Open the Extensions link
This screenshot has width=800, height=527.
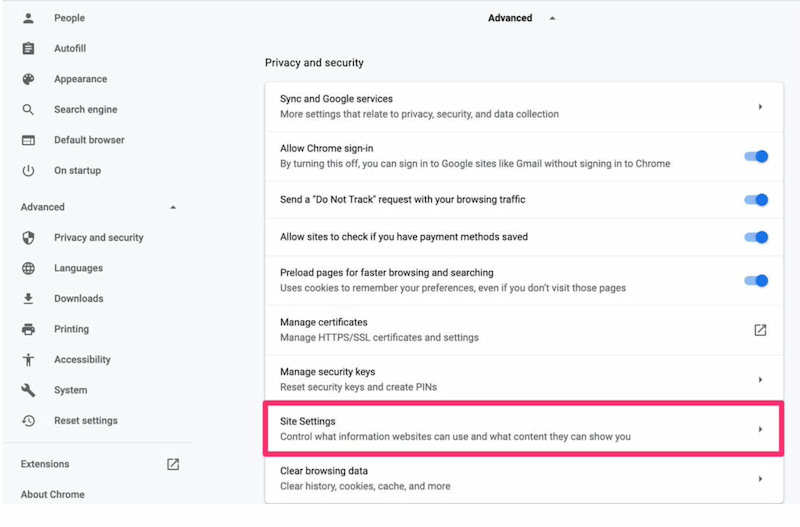click(46, 464)
